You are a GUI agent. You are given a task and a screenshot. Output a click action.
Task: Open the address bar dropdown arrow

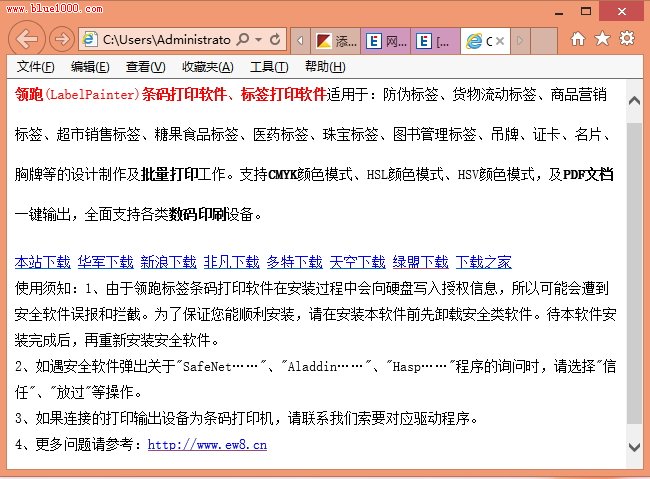(259, 40)
